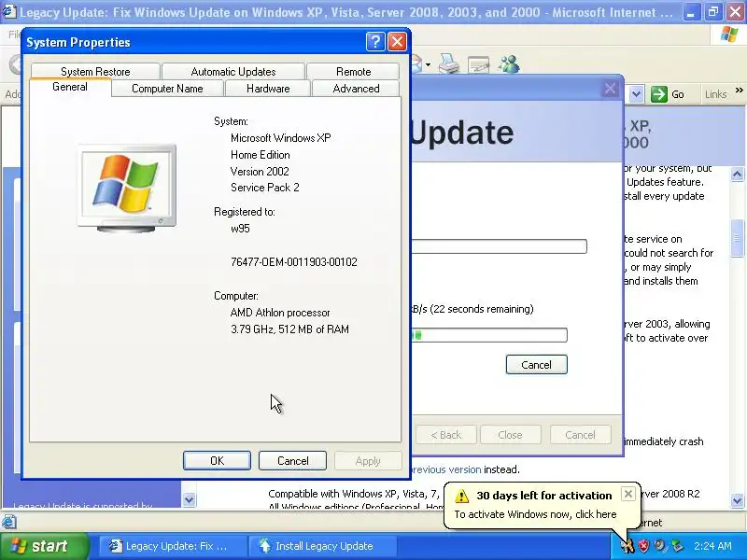This screenshot has width=747, height=560.
Task: Expand the Links toolbar chevron
Action: pos(739,90)
